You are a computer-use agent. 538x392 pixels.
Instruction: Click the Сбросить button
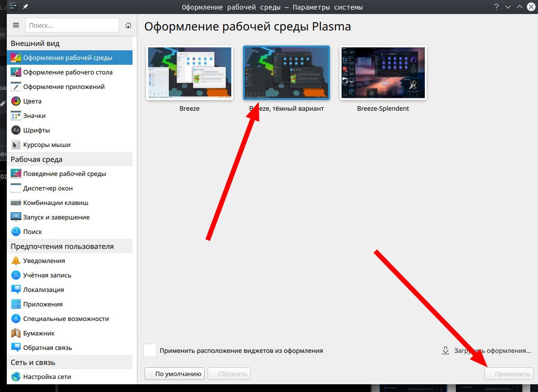click(x=229, y=374)
